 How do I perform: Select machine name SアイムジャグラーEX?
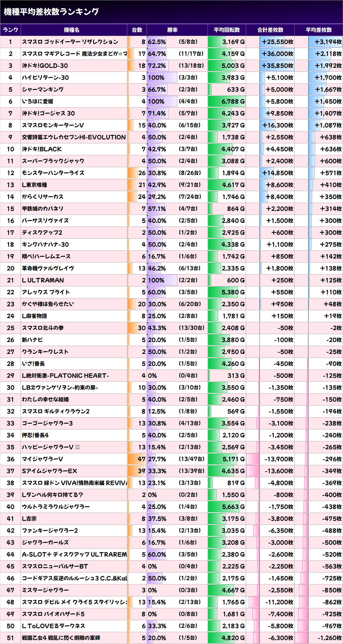pyautogui.click(x=49, y=471)
